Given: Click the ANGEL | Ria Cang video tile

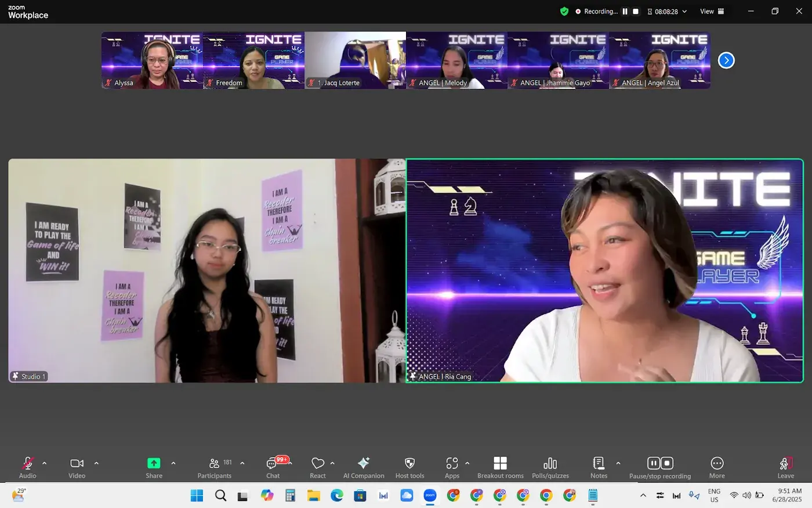Looking at the screenshot, I should (x=605, y=271).
